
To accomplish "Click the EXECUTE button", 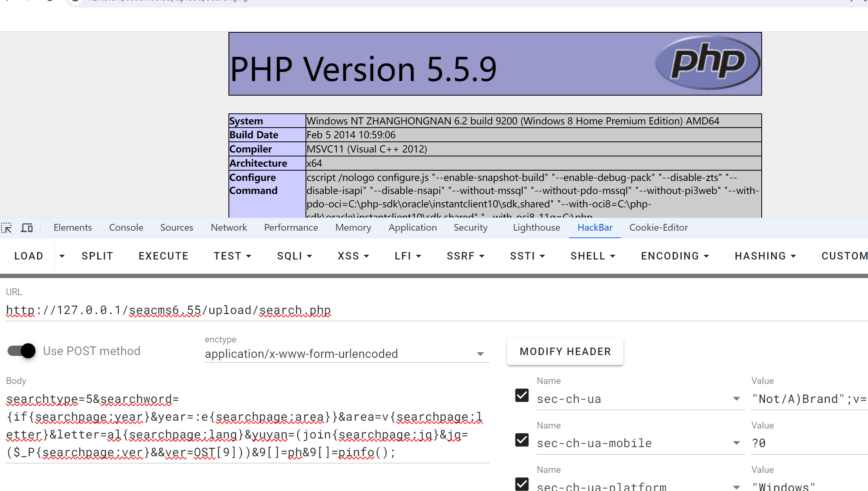I will point(163,256).
